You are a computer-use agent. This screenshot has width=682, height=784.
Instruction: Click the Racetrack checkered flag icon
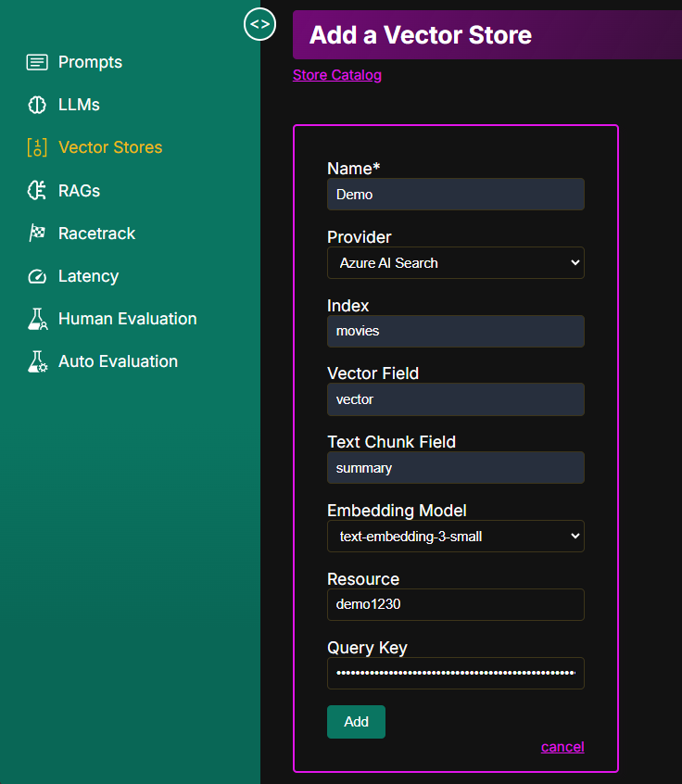coord(37,233)
